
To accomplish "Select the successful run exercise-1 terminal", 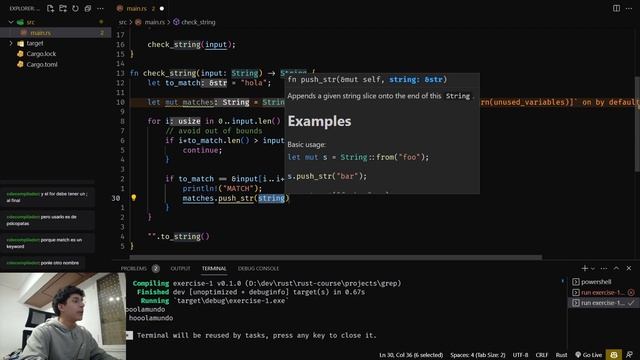I will point(603,303).
